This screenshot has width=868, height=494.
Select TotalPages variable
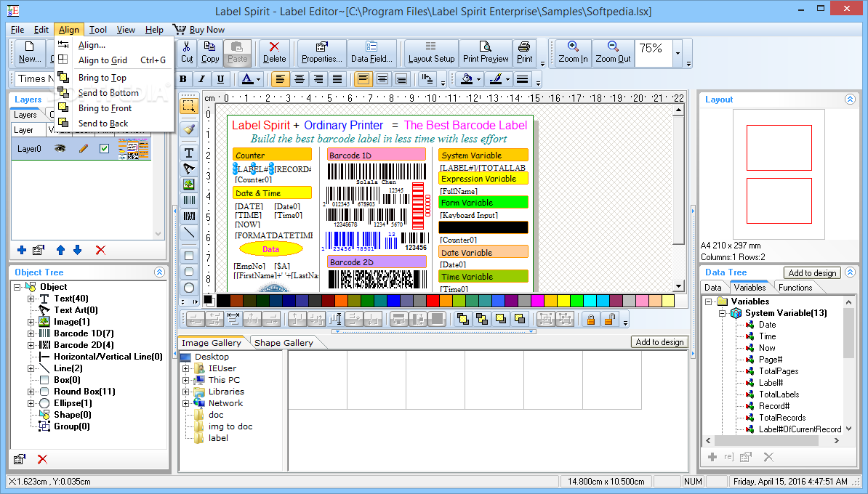click(x=779, y=371)
